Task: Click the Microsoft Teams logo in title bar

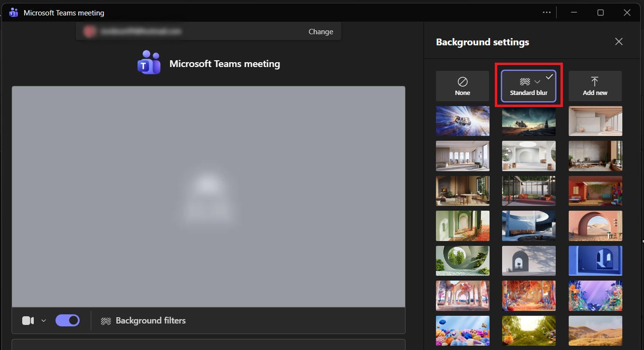Action: pyautogui.click(x=14, y=13)
